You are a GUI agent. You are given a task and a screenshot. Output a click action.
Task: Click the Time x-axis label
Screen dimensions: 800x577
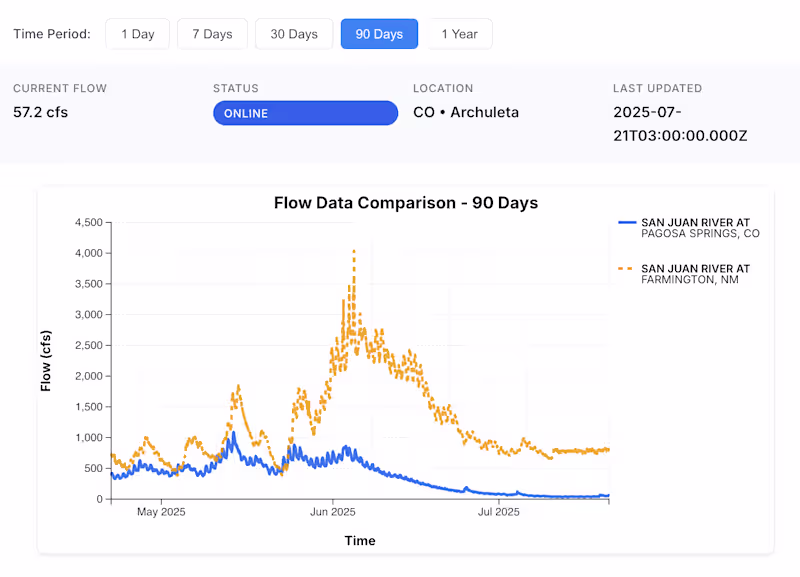click(x=360, y=541)
